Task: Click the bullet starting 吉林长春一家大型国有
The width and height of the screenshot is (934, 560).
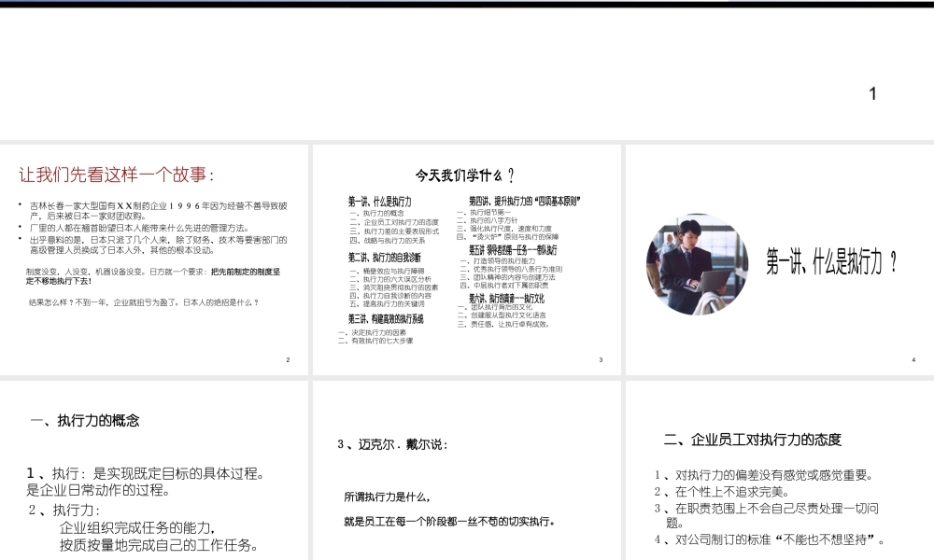Action: tap(158, 211)
